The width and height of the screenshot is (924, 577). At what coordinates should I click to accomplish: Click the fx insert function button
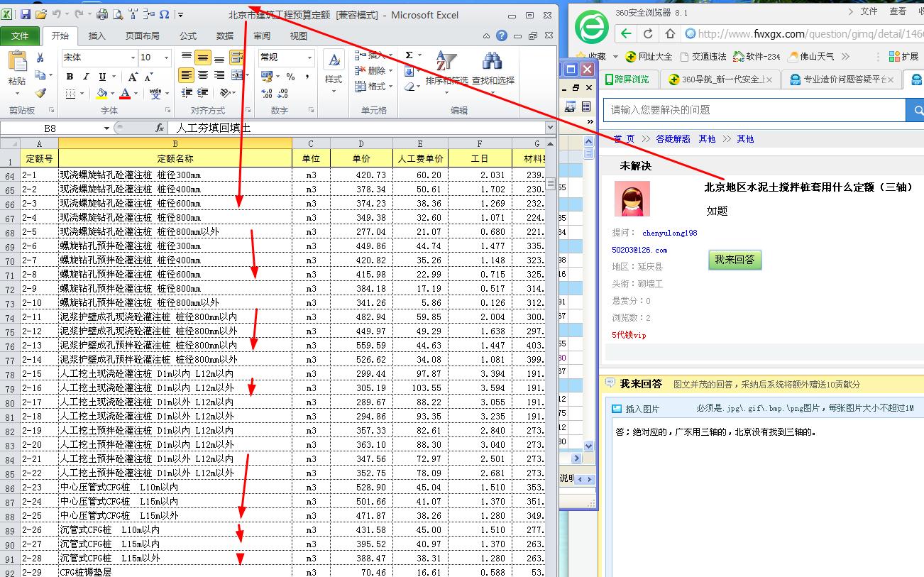coord(160,128)
